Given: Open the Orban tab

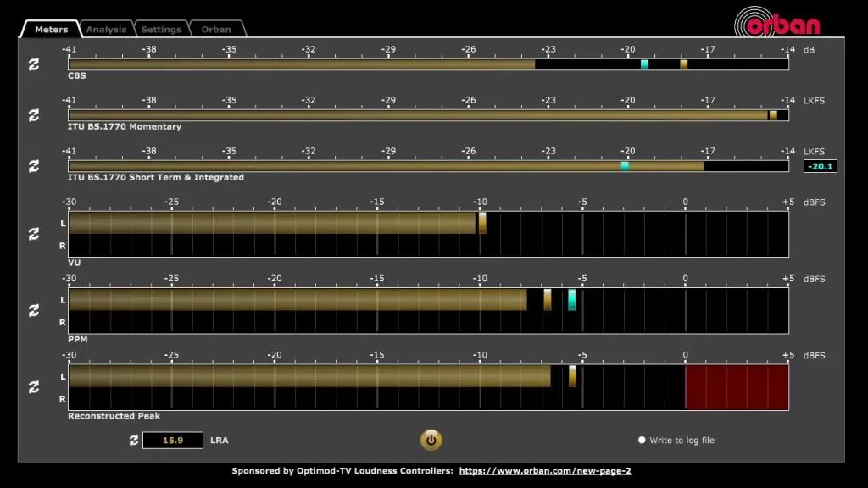Looking at the screenshot, I should [x=215, y=29].
